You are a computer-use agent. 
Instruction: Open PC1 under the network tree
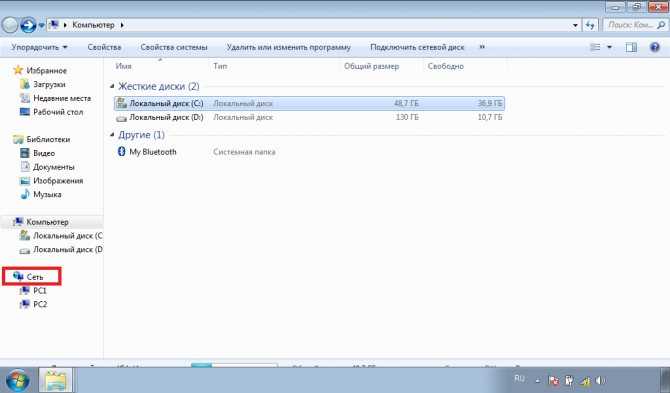point(39,290)
